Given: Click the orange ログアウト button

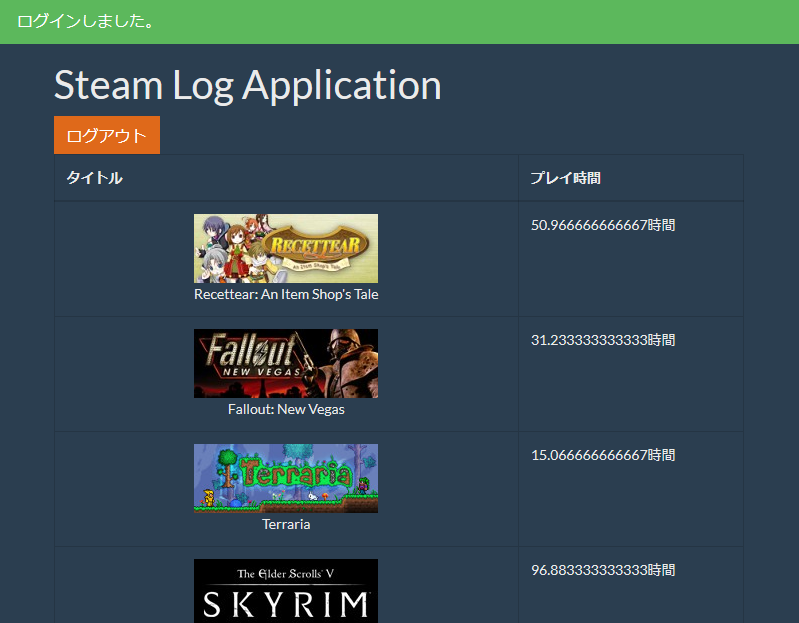Looking at the screenshot, I should 107,135.
